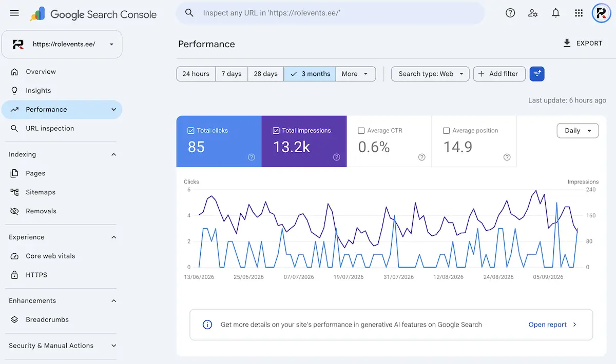Click the Insights lightbulb icon

(15, 91)
